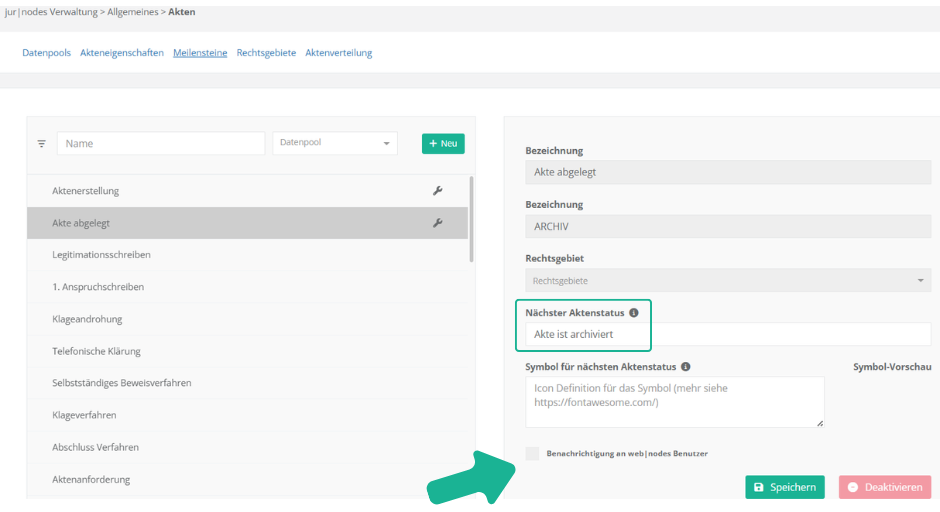Image resolution: width=940 pixels, height=512 pixels.
Task: Open the Akteneigenschaften tab
Action: (122, 53)
